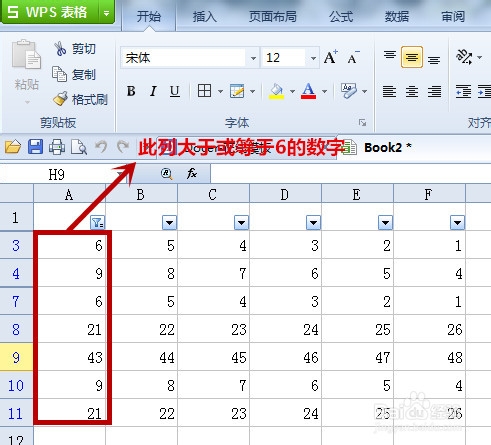Open filter dropdown in column B
The height and width of the screenshot is (445, 491).
tap(169, 222)
